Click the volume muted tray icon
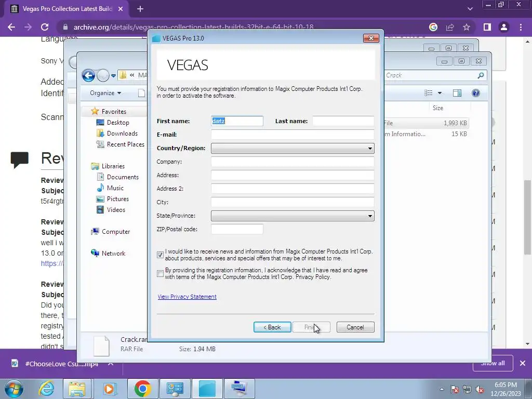Screen dimensions: 532x399 pyautogui.click(x=480, y=389)
